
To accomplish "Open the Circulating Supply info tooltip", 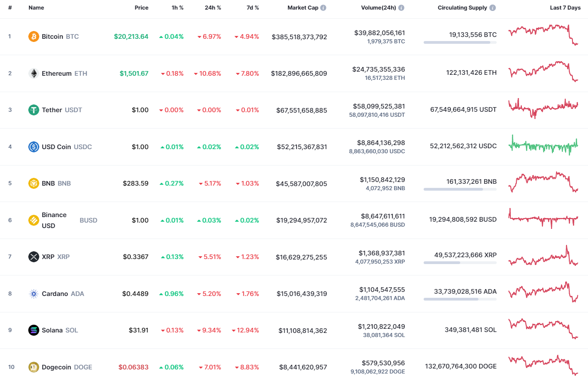I will (492, 7).
